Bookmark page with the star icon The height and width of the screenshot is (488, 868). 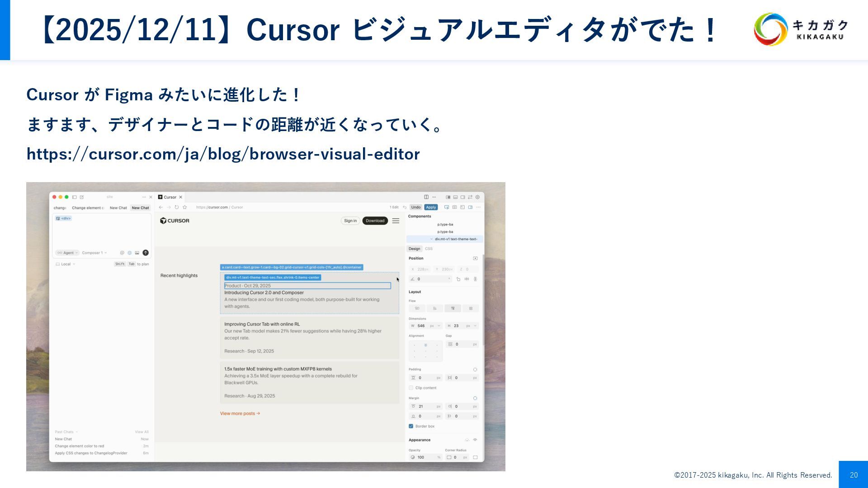click(x=184, y=207)
